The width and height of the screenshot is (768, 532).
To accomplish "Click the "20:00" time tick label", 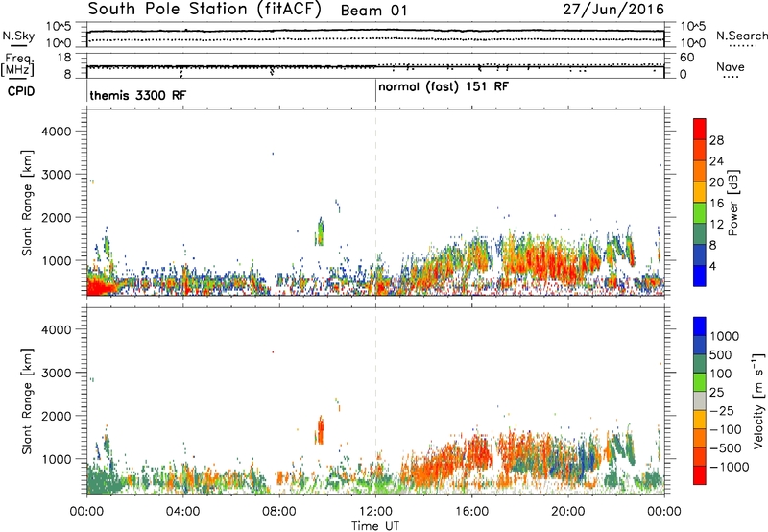I will tap(568, 512).
